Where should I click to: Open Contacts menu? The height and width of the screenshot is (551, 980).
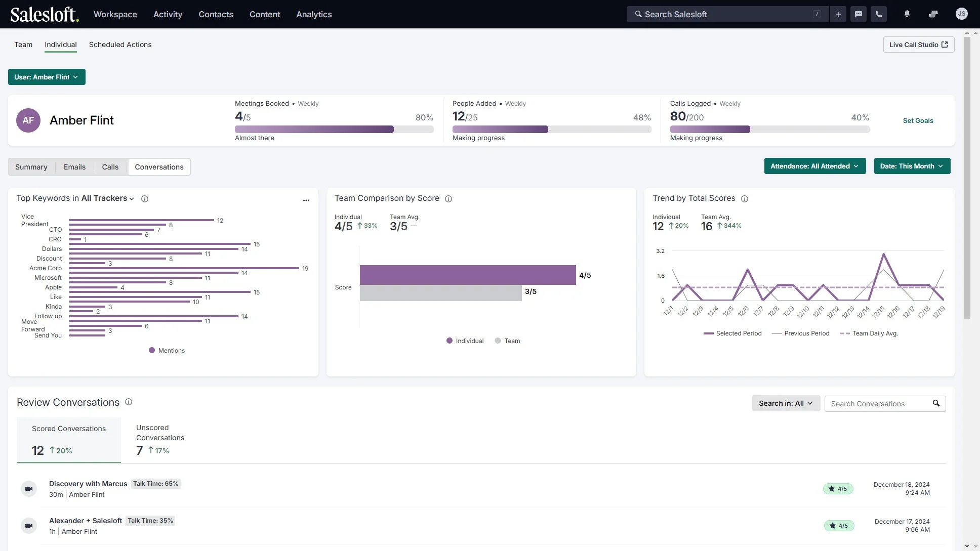(x=216, y=14)
